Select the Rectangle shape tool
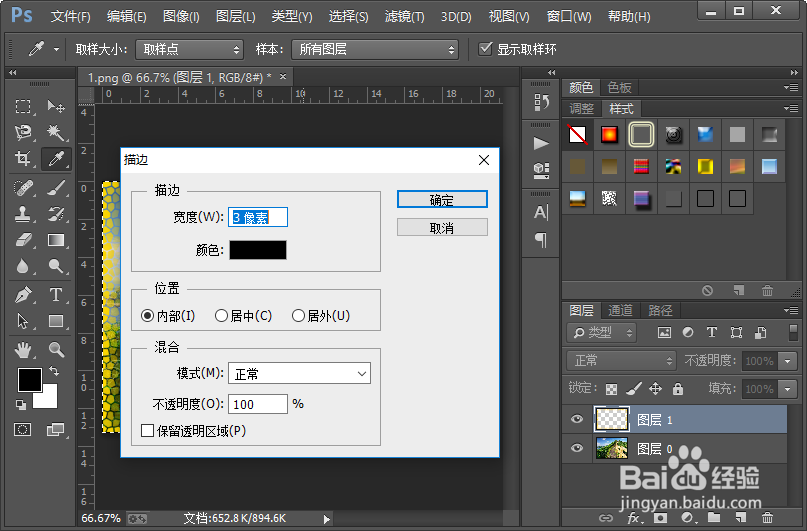This screenshot has width=807, height=531. tap(56, 321)
